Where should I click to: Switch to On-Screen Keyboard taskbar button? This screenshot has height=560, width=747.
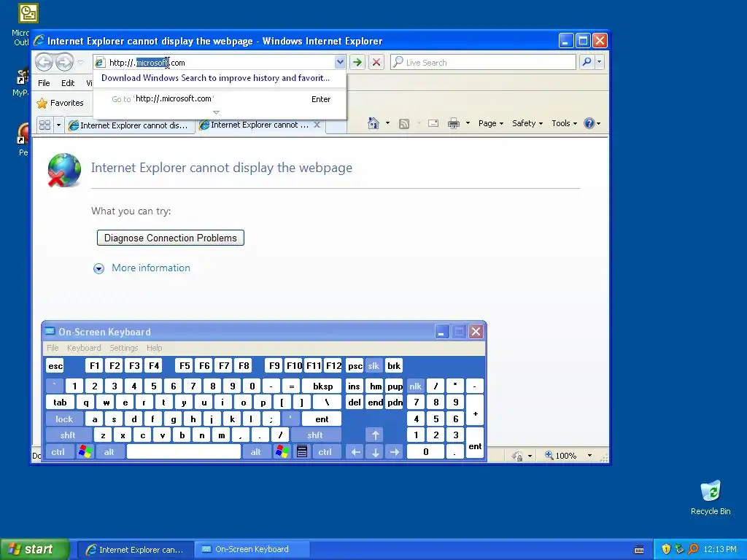[252, 549]
